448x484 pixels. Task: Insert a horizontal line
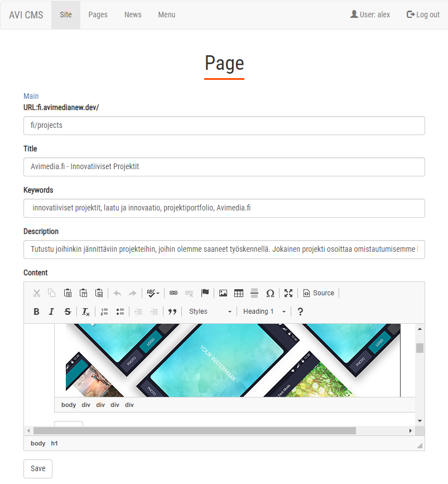(254, 293)
